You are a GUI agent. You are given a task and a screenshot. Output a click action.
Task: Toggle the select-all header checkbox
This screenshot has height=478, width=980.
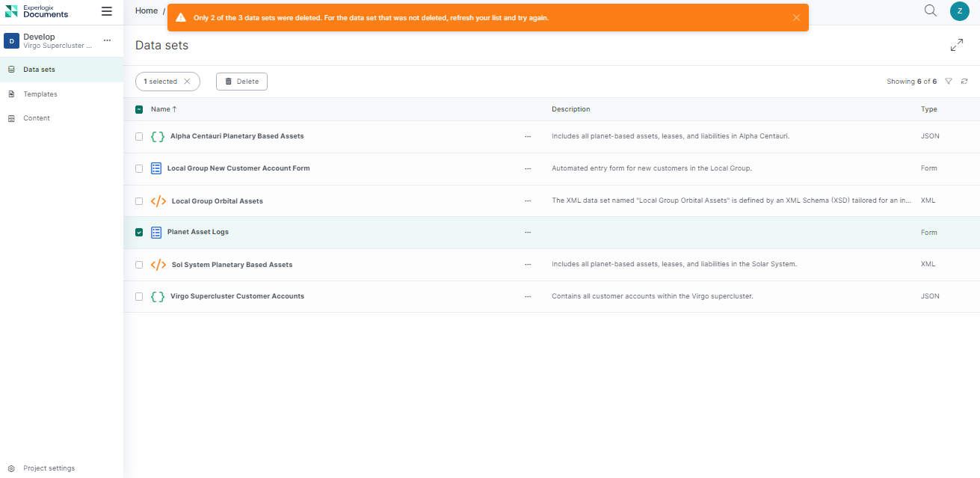pyautogui.click(x=139, y=109)
